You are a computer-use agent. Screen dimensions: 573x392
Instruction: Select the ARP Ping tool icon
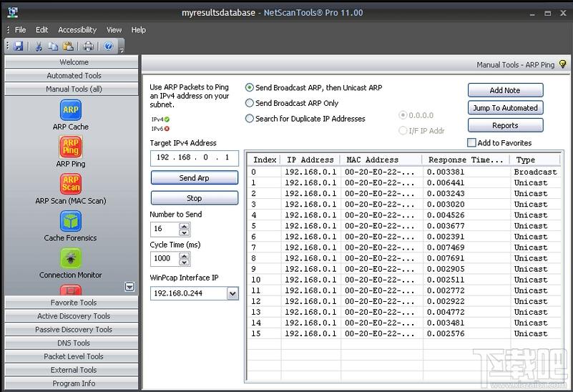click(x=71, y=147)
